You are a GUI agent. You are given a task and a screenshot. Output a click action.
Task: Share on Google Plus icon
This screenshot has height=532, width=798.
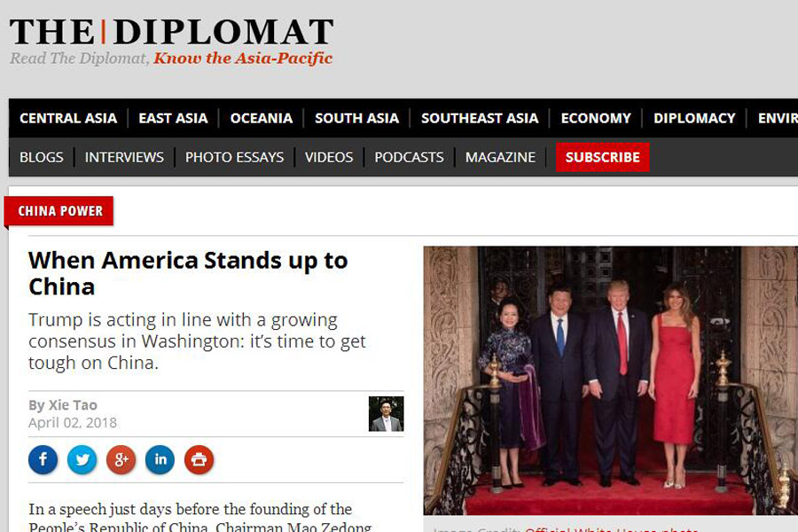coord(121,459)
